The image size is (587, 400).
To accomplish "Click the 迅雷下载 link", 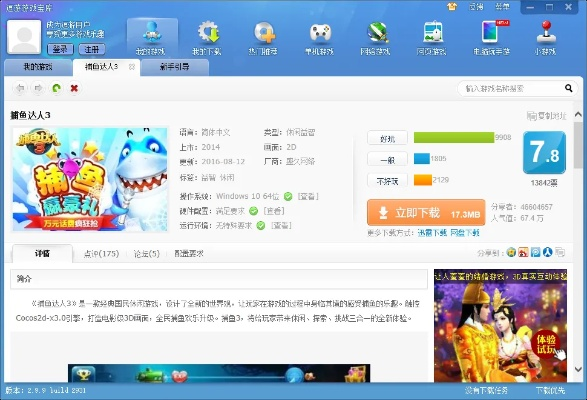I will click(432, 233).
